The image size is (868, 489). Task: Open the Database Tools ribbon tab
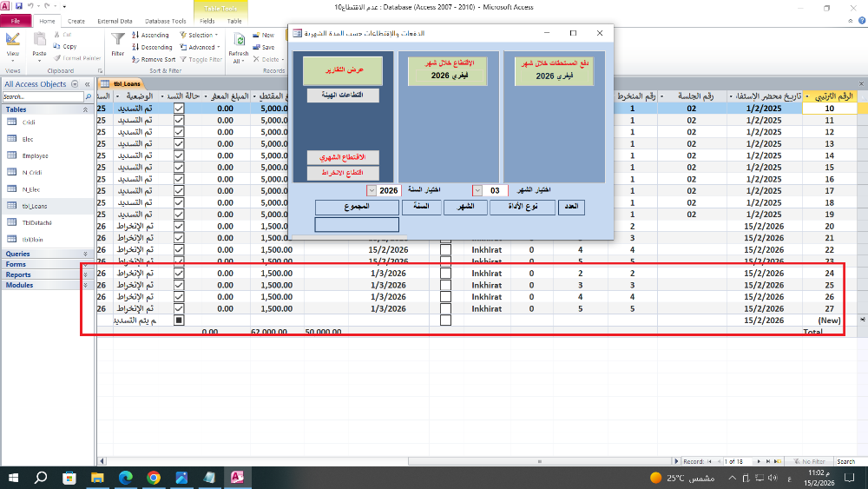click(x=168, y=21)
